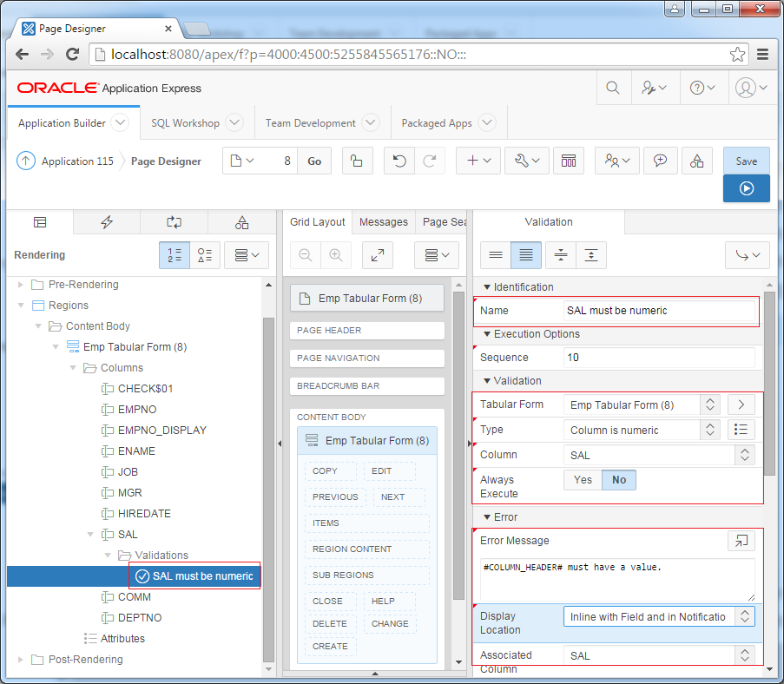Click the page lock icon

[x=357, y=161]
